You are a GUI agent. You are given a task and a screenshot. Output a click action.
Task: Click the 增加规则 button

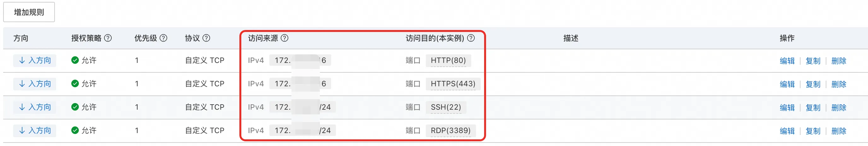point(29,12)
